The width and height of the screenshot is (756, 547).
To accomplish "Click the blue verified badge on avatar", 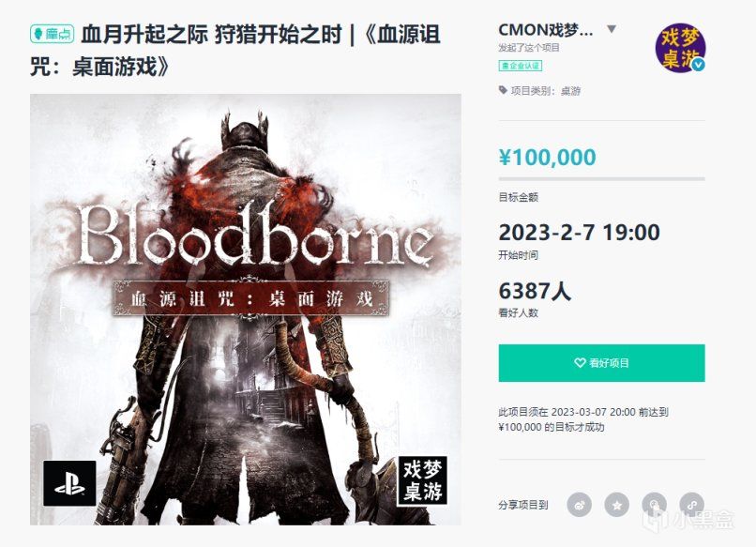I will point(698,65).
